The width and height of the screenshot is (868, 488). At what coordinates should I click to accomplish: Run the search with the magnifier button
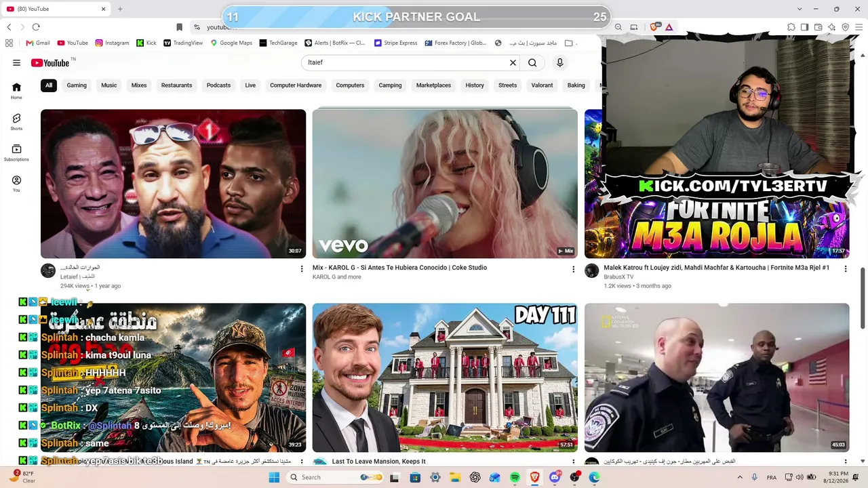point(532,62)
